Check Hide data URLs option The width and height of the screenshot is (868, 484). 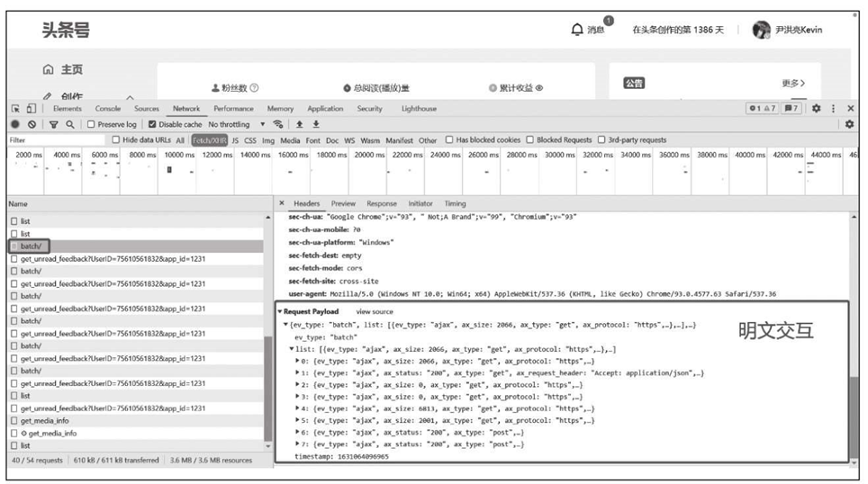tap(116, 140)
